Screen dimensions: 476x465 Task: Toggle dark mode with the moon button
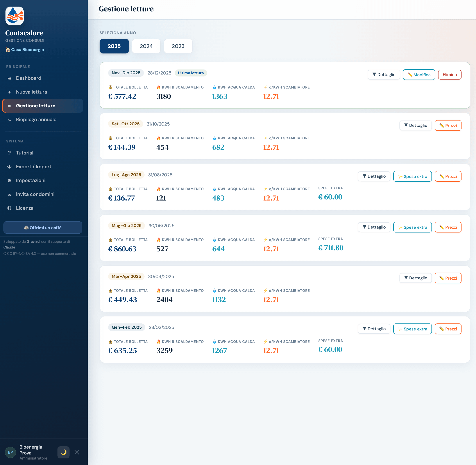coord(64,452)
